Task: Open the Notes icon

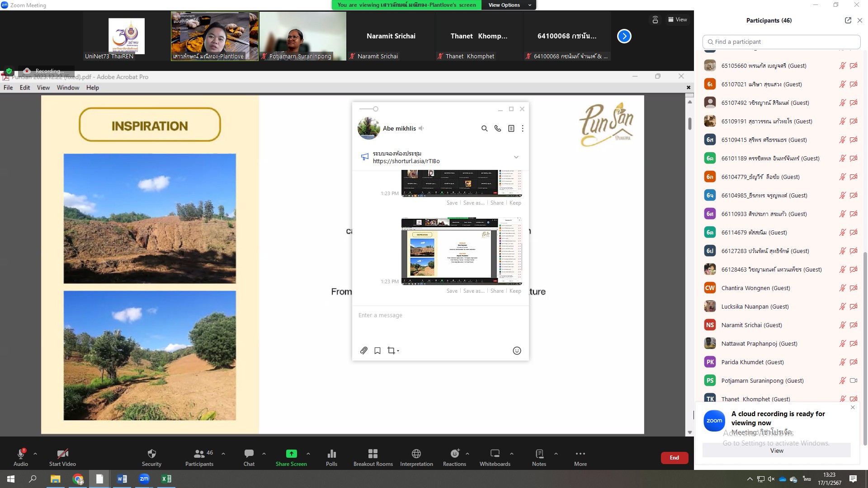Action: click(x=539, y=454)
